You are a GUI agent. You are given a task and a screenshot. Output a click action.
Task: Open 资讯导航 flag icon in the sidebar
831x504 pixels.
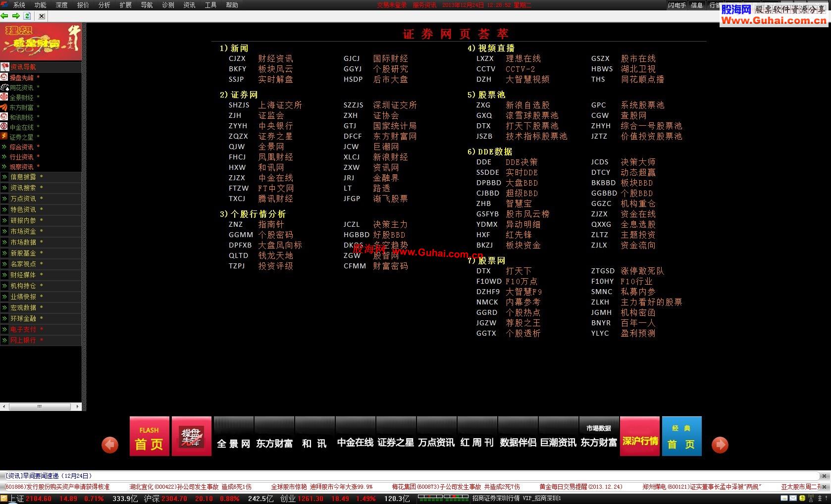coord(5,67)
